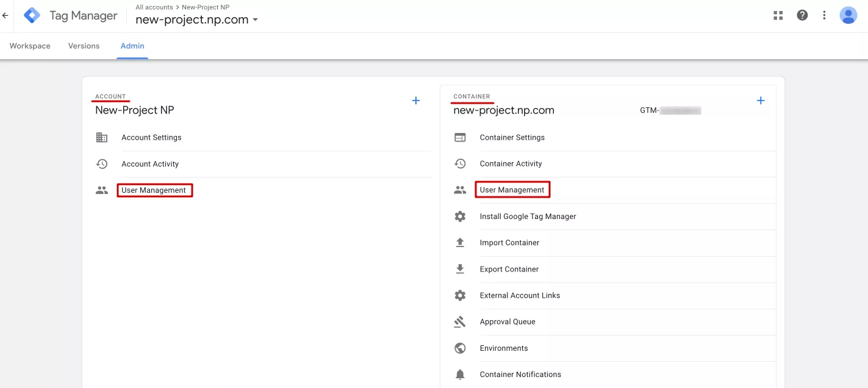The image size is (868, 388).
Task: Click the Export Container download icon
Action: [x=460, y=269]
